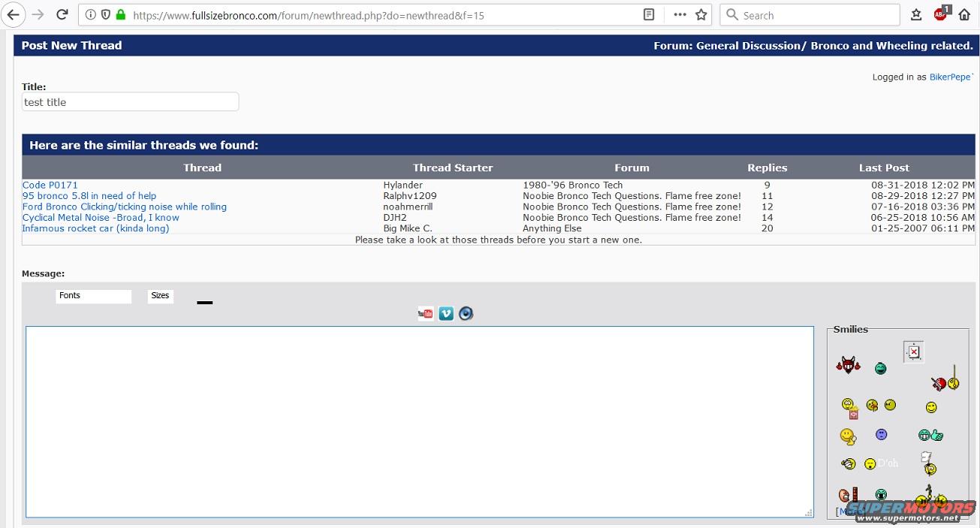Insert Vimeo video tag icon

pyautogui.click(x=446, y=313)
